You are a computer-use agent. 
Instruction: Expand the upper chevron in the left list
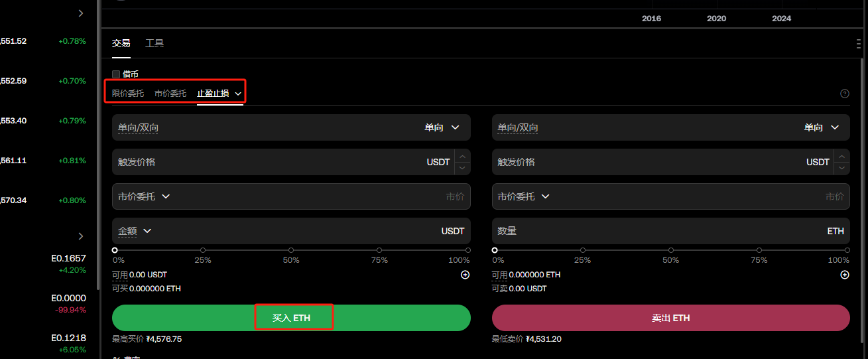(81, 13)
